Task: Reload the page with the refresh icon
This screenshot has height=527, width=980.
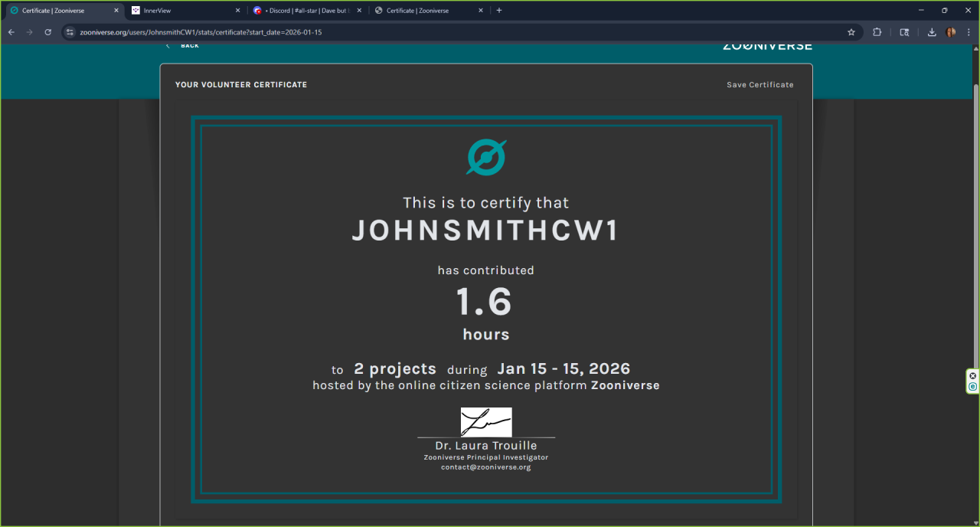Action: 47,32
